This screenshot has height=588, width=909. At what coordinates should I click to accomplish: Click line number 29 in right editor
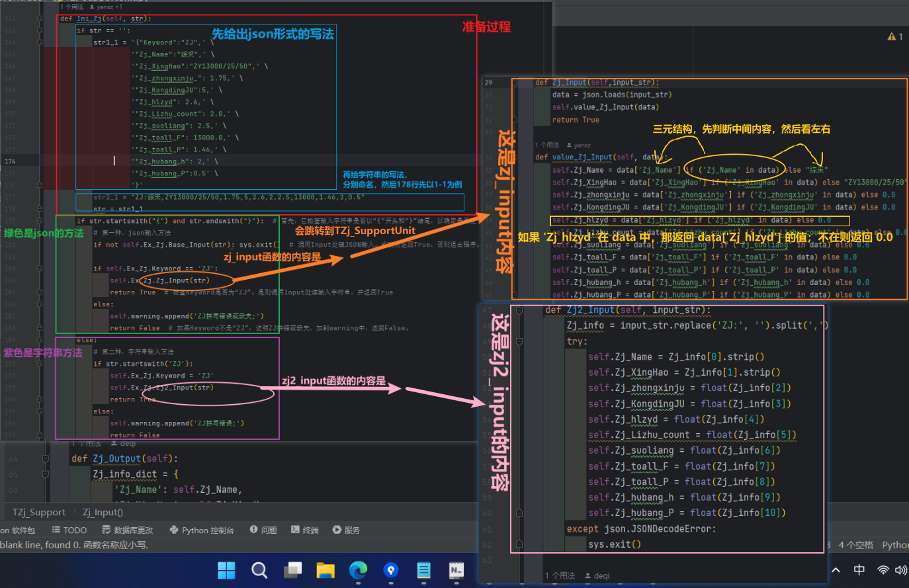coord(488,83)
